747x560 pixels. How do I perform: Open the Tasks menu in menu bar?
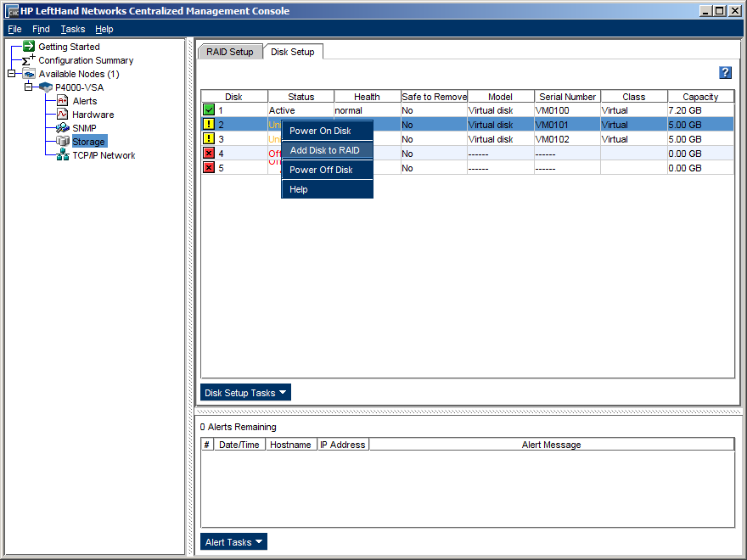point(73,29)
